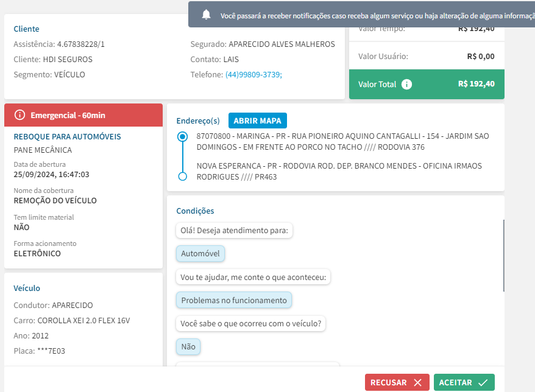Click the Problemas no funcionamento chip
The image size is (535, 392).
tap(234, 300)
